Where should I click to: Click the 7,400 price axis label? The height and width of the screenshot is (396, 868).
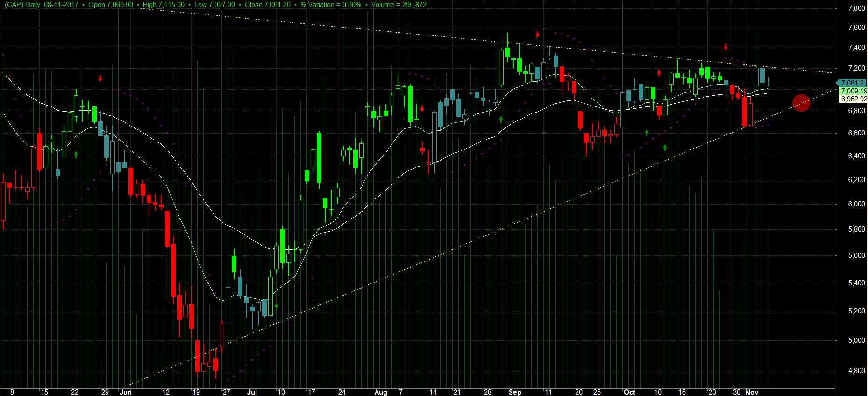tap(856, 48)
